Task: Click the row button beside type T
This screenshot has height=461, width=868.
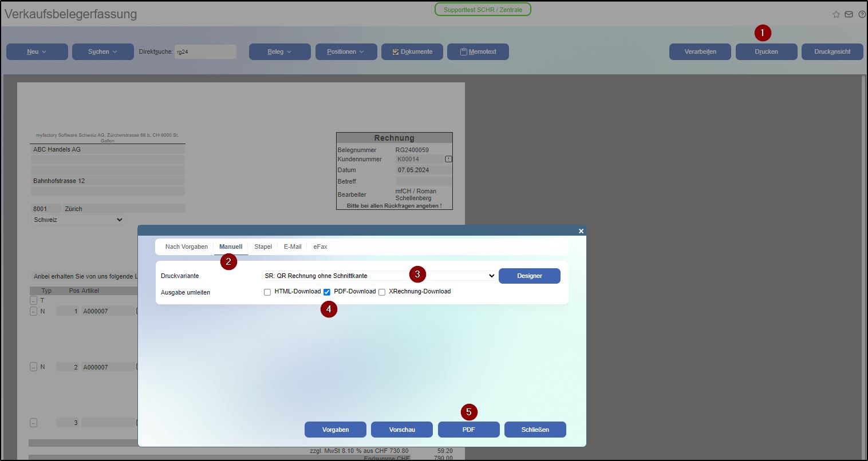Action: pos(33,300)
